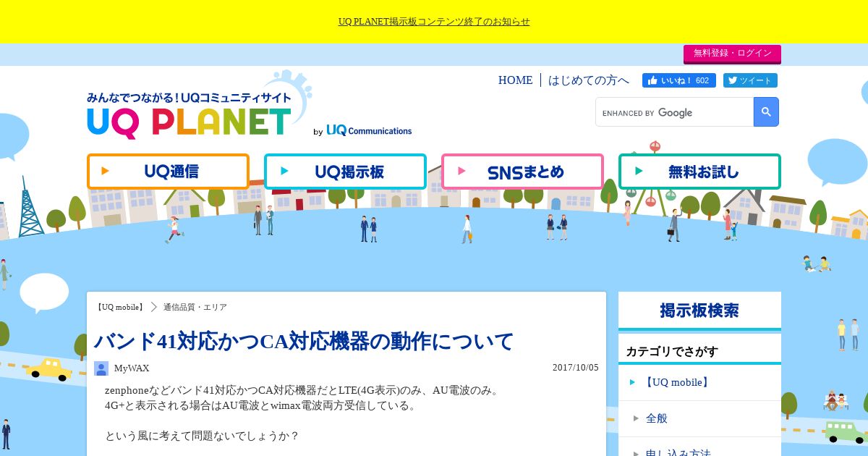The height and width of the screenshot is (456, 868).
Task: Open the 無料お試し navigation tab
Action: [699, 172]
